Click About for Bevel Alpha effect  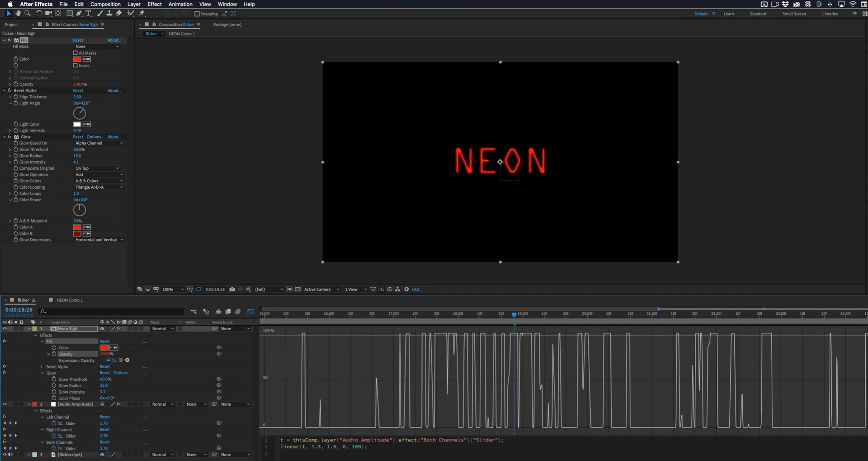click(x=114, y=90)
